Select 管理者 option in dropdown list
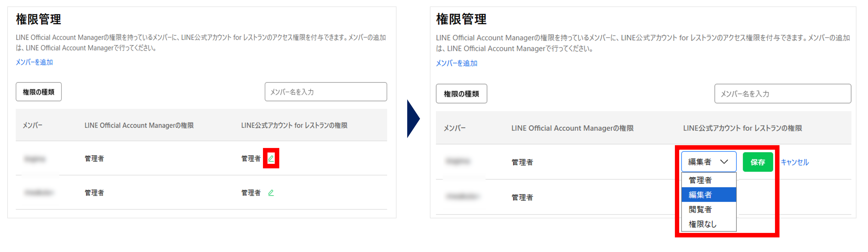 point(709,180)
